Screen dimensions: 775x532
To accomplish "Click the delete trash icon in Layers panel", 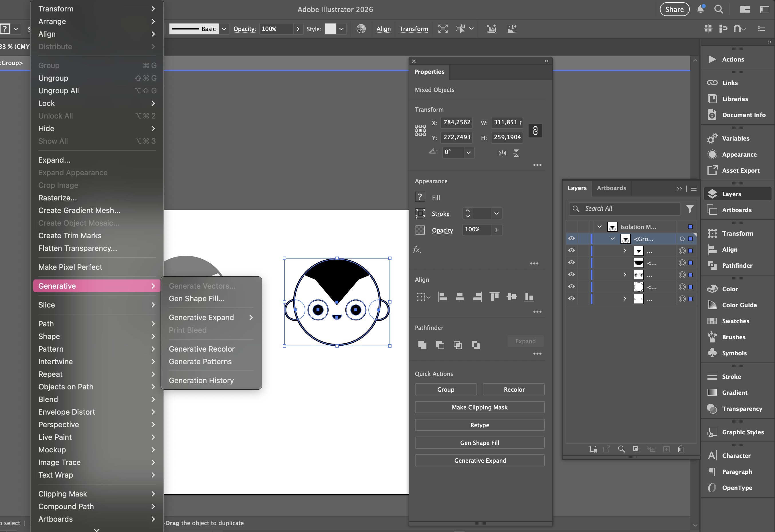I will click(681, 449).
